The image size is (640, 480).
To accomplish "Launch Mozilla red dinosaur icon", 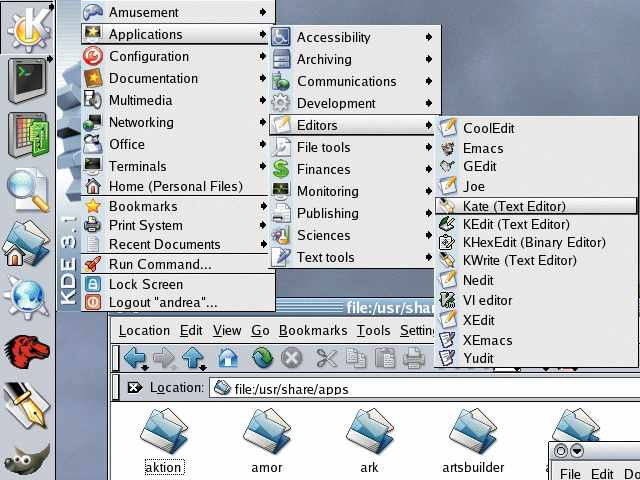I will tap(27, 351).
